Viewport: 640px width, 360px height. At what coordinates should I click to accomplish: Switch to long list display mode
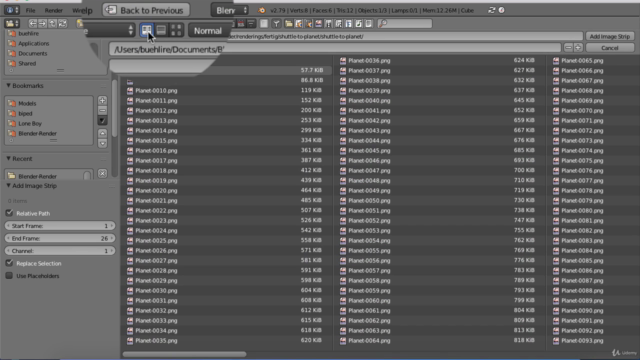click(x=161, y=30)
